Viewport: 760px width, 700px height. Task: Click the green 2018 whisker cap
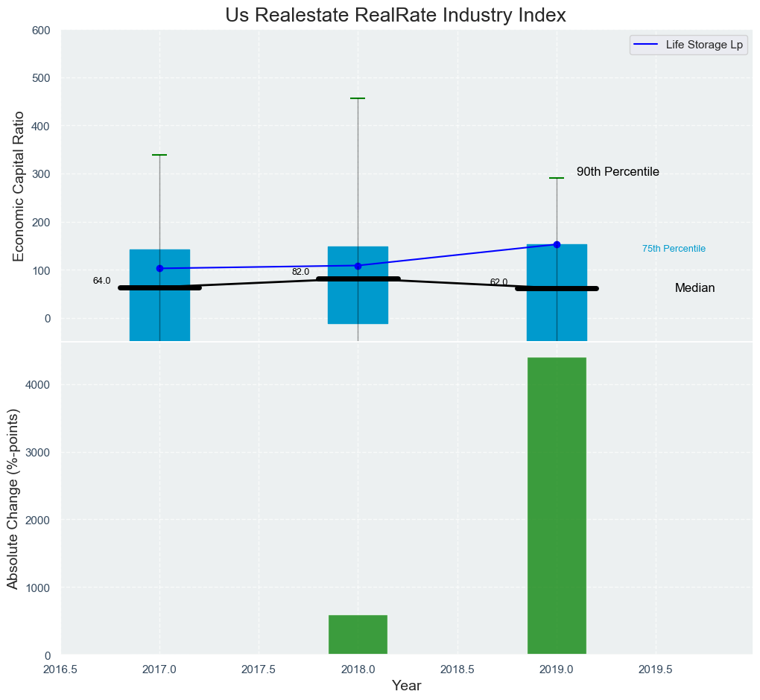(x=358, y=98)
